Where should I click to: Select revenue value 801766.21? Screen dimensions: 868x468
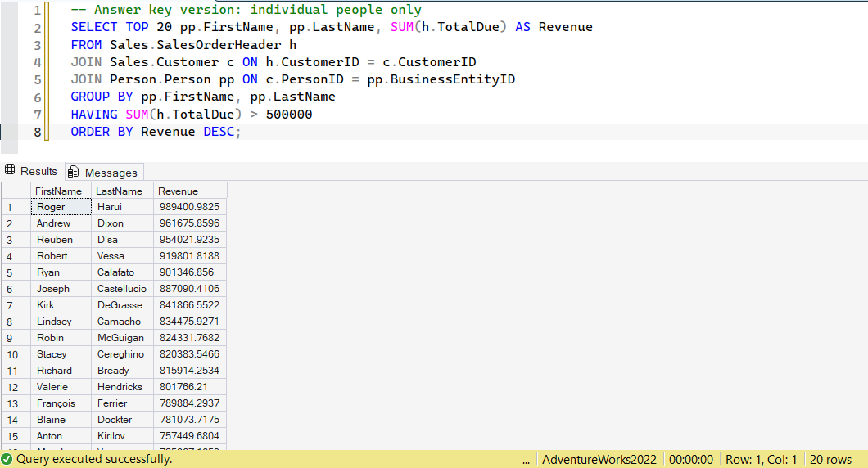tap(190, 387)
